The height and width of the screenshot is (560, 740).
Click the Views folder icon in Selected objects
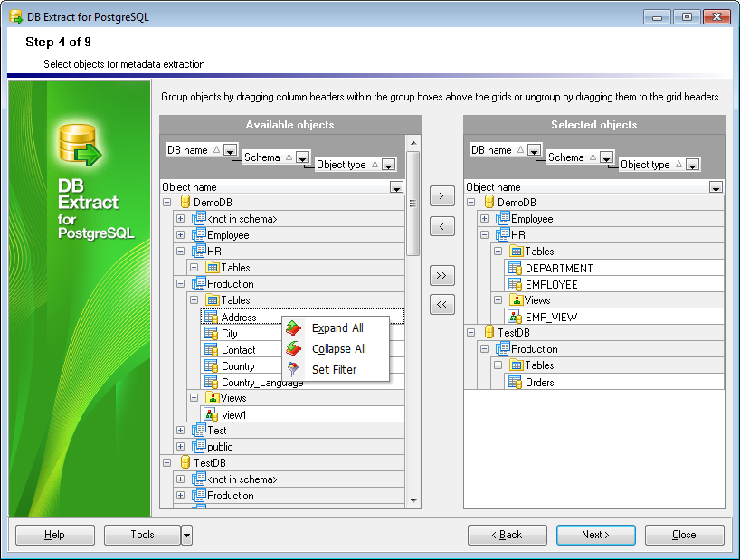point(517,300)
